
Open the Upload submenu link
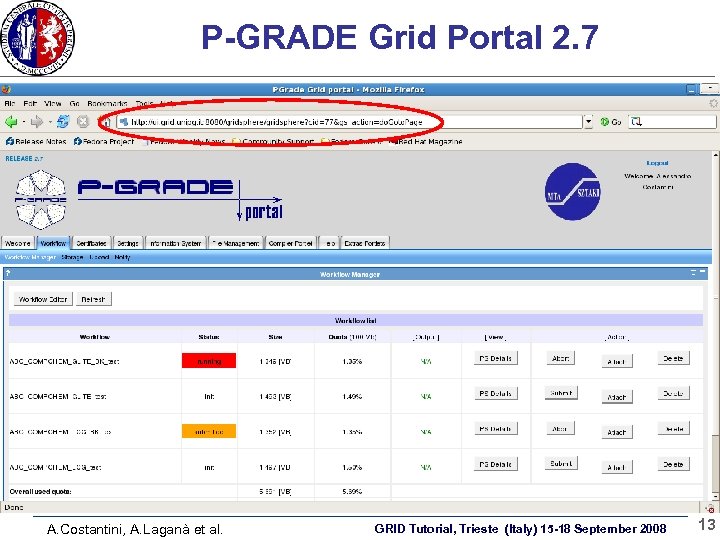(99, 257)
